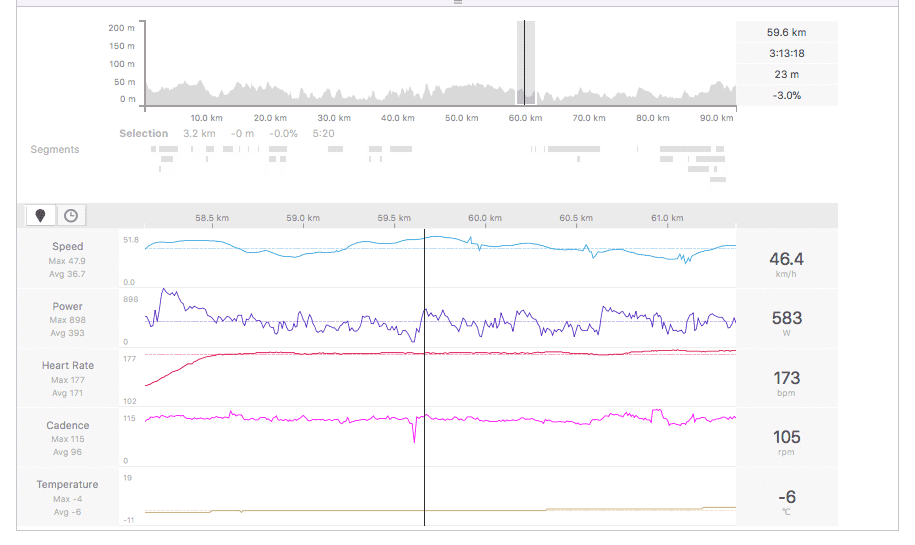Click the Selection summary label
This screenshot has width=915, height=545.
pos(144,133)
